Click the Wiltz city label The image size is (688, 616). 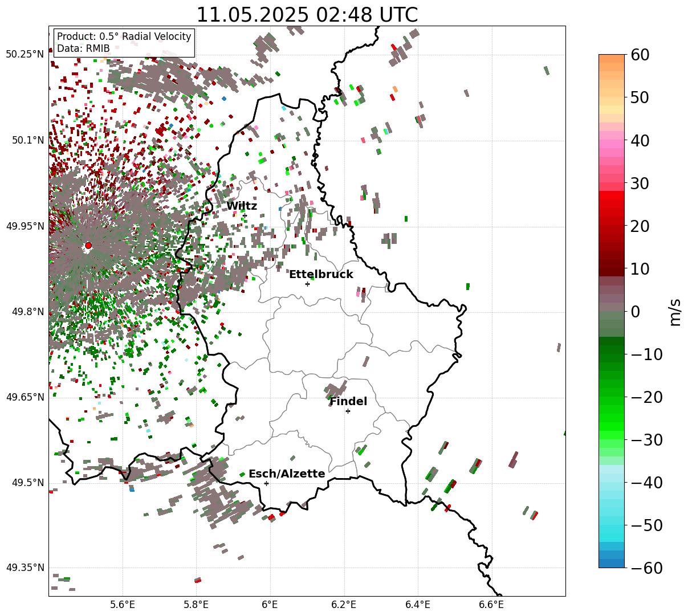tap(242, 206)
